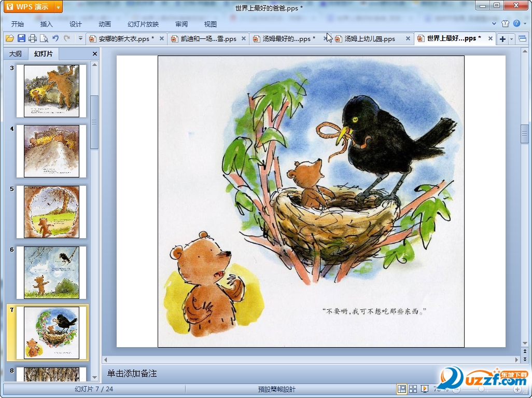This screenshot has width=532, height=398.
Task: Click the main slide picture
Action: [x=311, y=201]
